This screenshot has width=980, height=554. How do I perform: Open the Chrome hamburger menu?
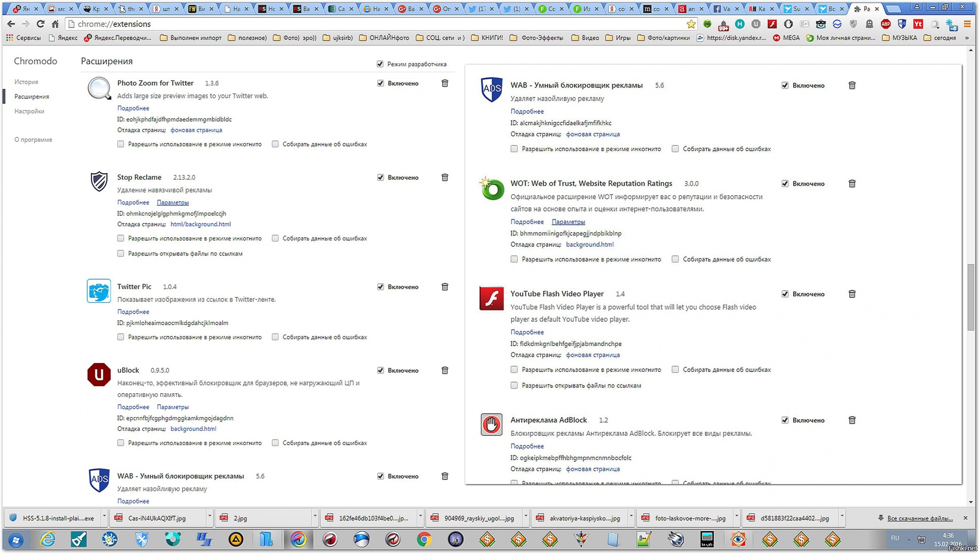pyautogui.click(x=968, y=24)
